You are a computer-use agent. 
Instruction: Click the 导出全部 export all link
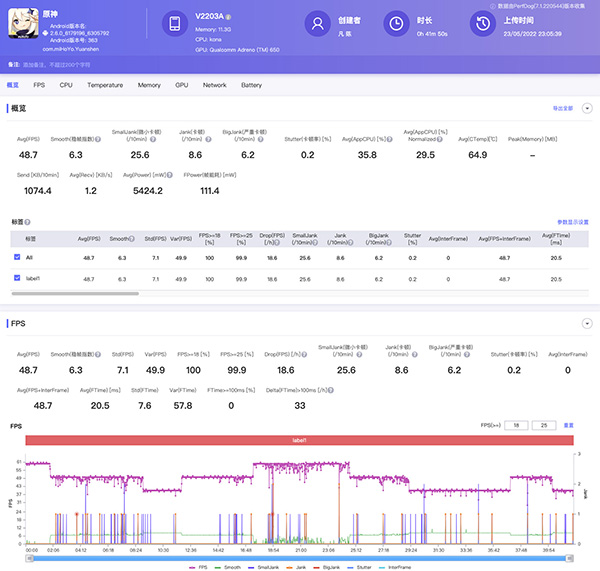pos(562,107)
